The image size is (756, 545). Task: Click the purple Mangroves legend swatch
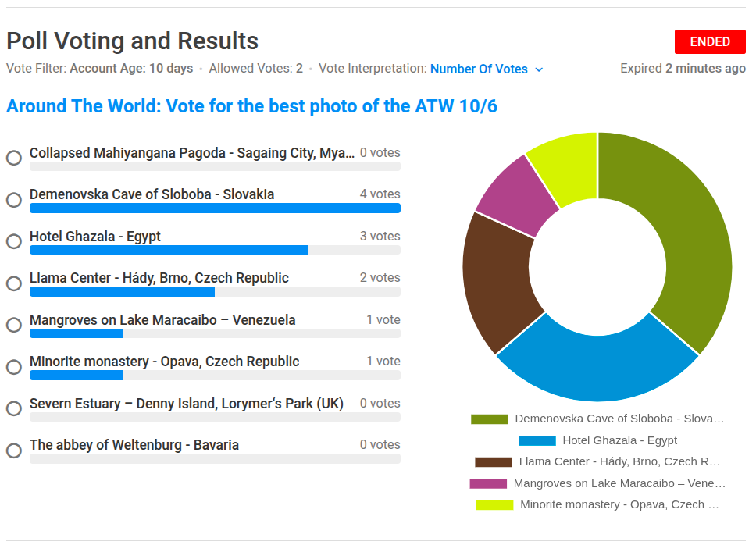coord(488,483)
